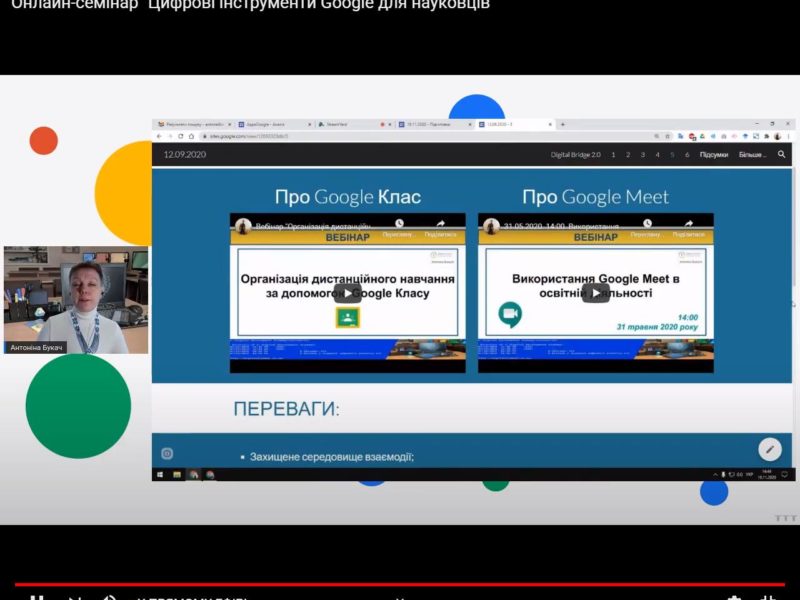Open the Підсумки navigation item
The image size is (800, 600).
713,155
